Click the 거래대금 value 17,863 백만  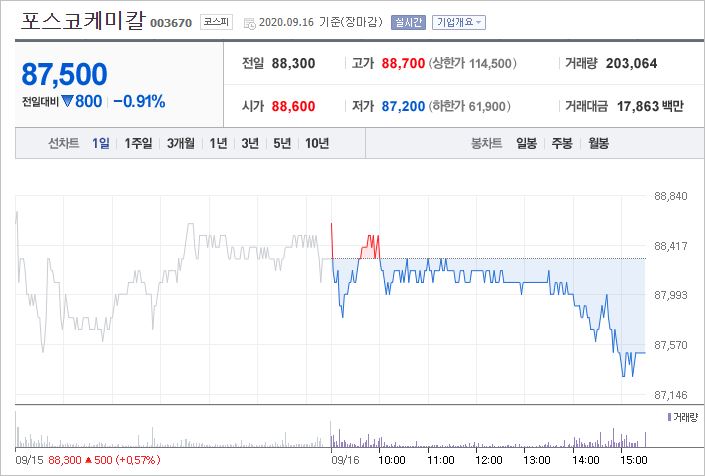tap(650, 107)
